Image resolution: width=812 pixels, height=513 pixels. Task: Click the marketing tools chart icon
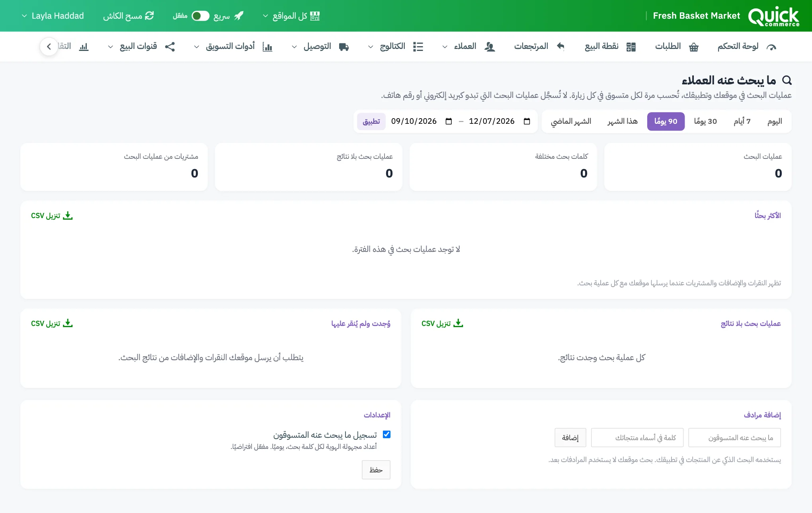click(267, 47)
